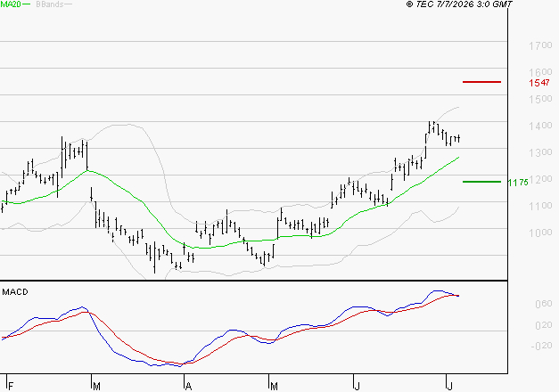The image size is (559, 392).
Task: Click the red 1547 price label
Action: click(539, 83)
